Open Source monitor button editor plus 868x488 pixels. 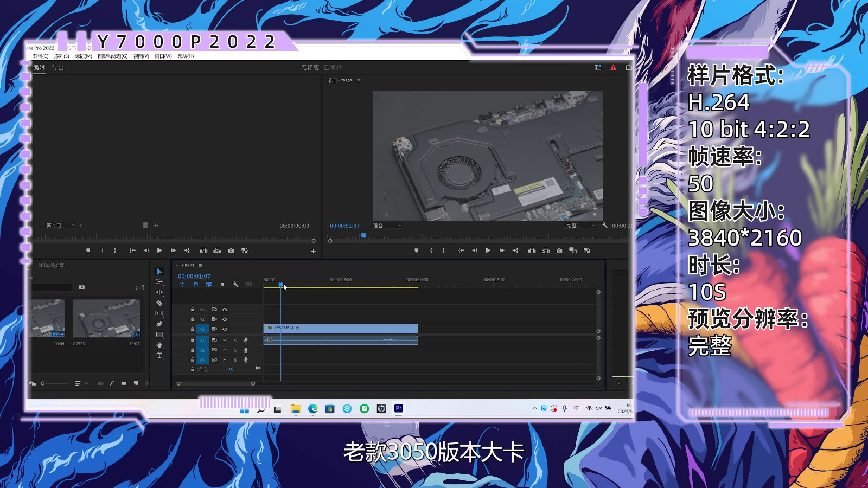pos(313,251)
